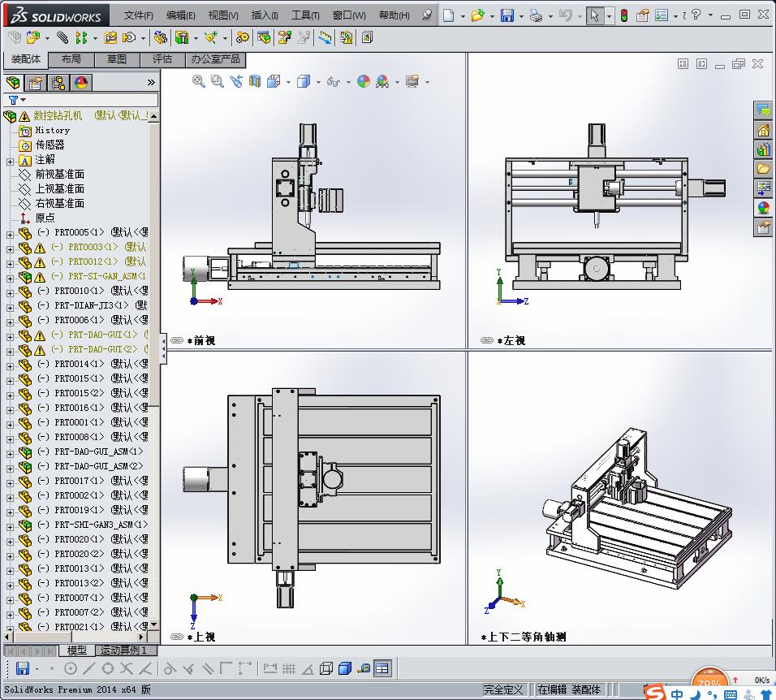Switch to the 运动算例1 tab
Viewport: 776px width, 700px height.
coord(123,650)
